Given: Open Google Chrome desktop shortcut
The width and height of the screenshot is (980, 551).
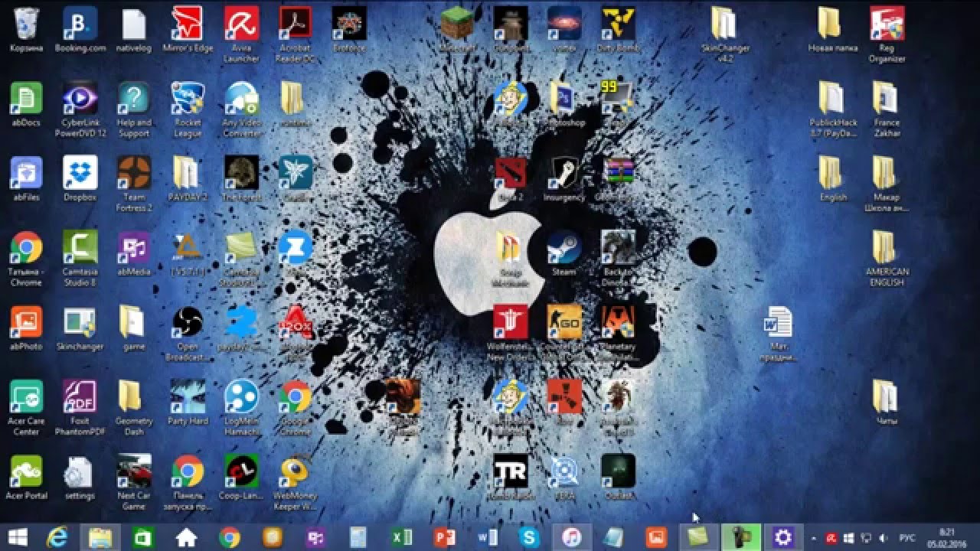Looking at the screenshot, I should (x=295, y=396).
